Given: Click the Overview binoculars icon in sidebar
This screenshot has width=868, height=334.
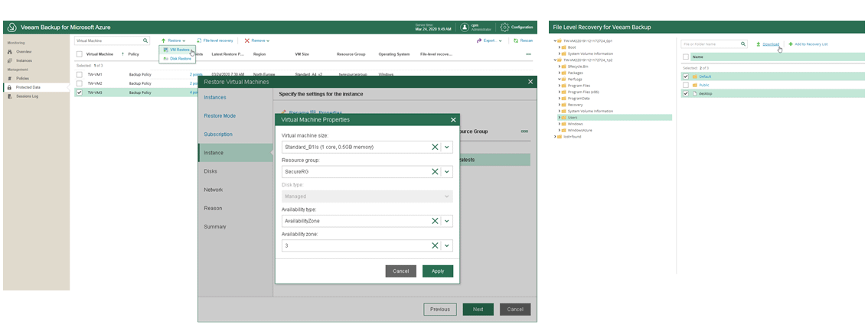Looking at the screenshot, I should [x=10, y=51].
